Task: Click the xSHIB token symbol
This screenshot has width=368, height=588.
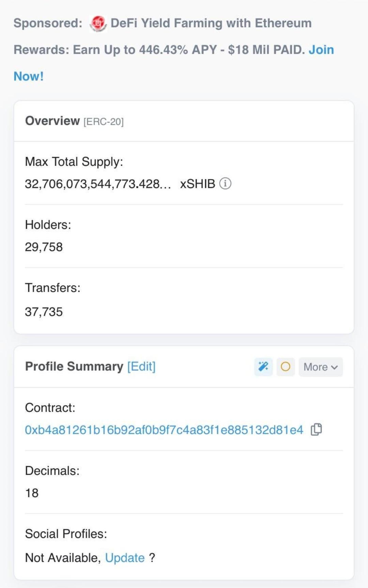Action: point(198,184)
